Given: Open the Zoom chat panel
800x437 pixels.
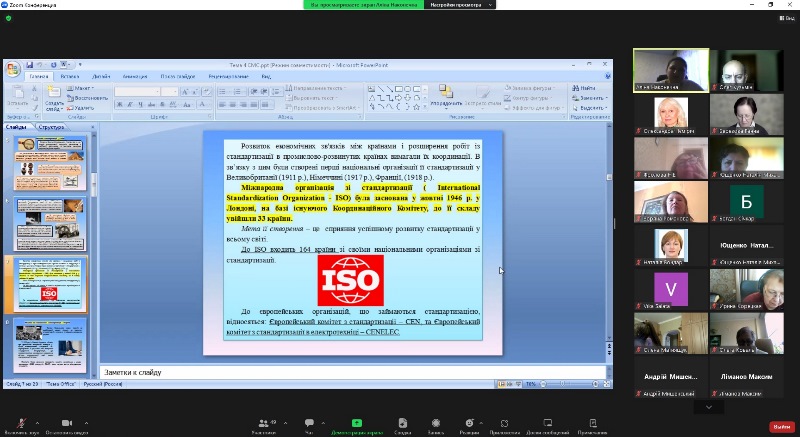Looking at the screenshot, I should point(309,422).
